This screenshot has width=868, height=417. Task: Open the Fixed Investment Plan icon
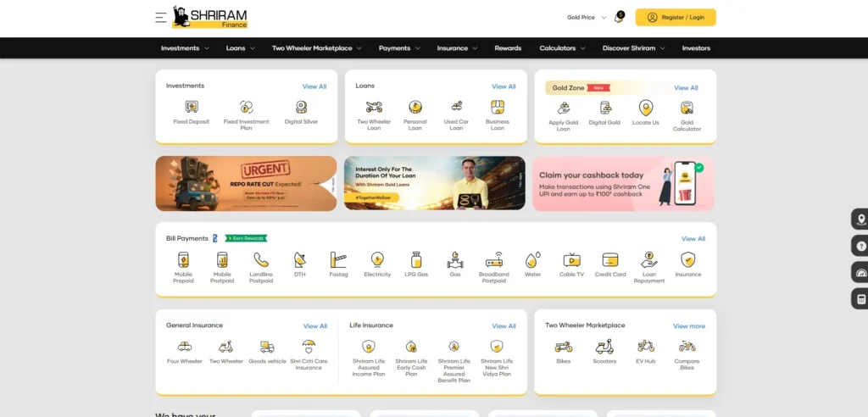247,107
